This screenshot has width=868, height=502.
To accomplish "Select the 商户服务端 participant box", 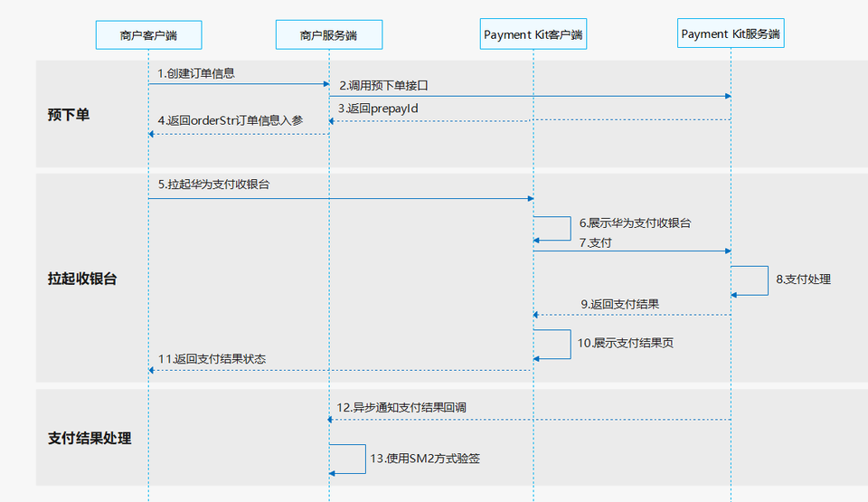I will pos(328,35).
